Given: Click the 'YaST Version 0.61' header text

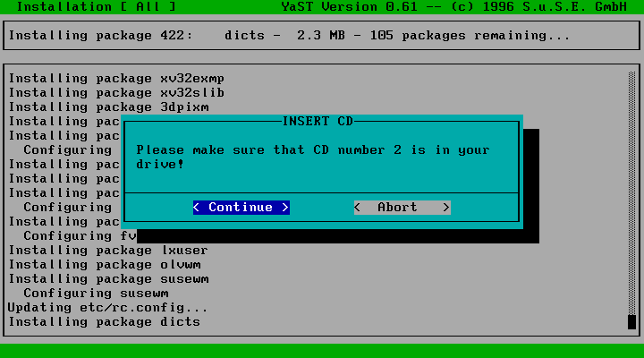Looking at the screenshot, I should (x=349, y=7).
